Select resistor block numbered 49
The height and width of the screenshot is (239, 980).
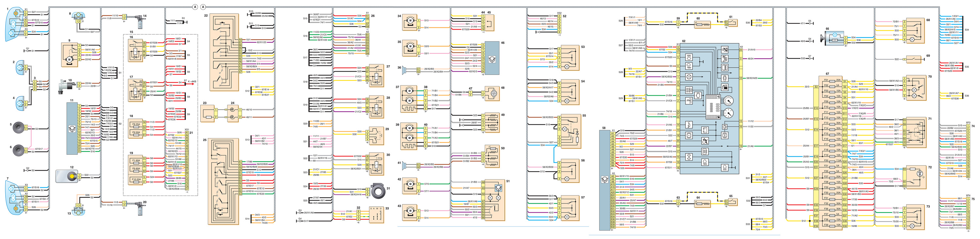tap(492, 122)
